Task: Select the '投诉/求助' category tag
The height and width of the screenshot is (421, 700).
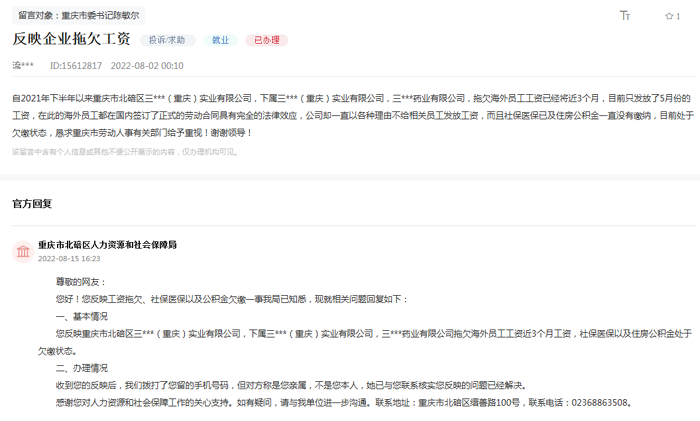Action: pyautogui.click(x=167, y=40)
